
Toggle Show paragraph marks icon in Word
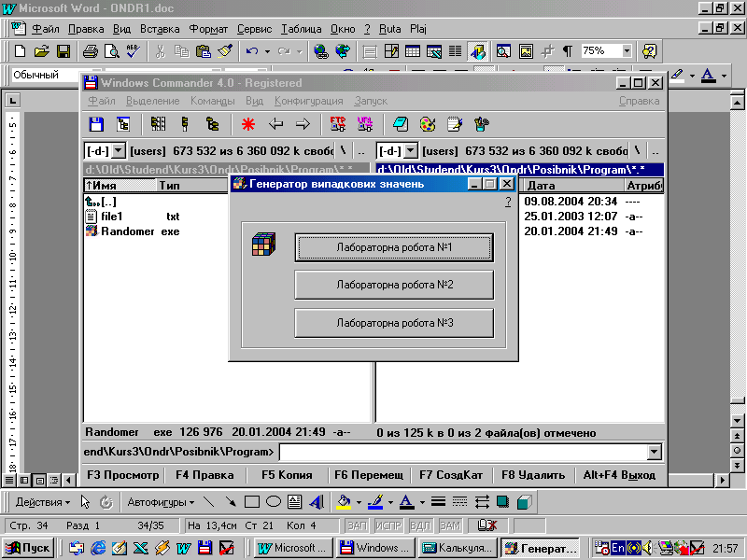tap(568, 51)
